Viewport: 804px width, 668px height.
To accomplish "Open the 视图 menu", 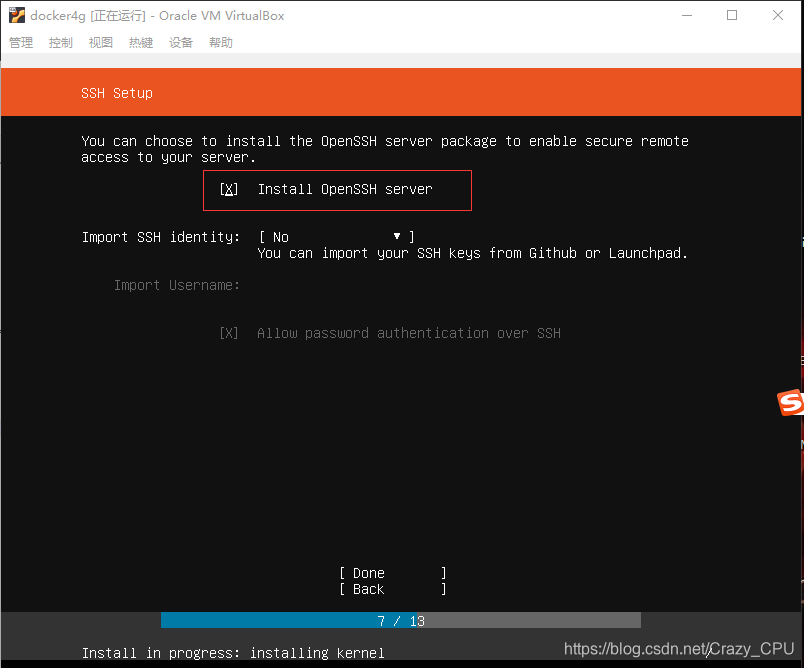I will [x=100, y=43].
